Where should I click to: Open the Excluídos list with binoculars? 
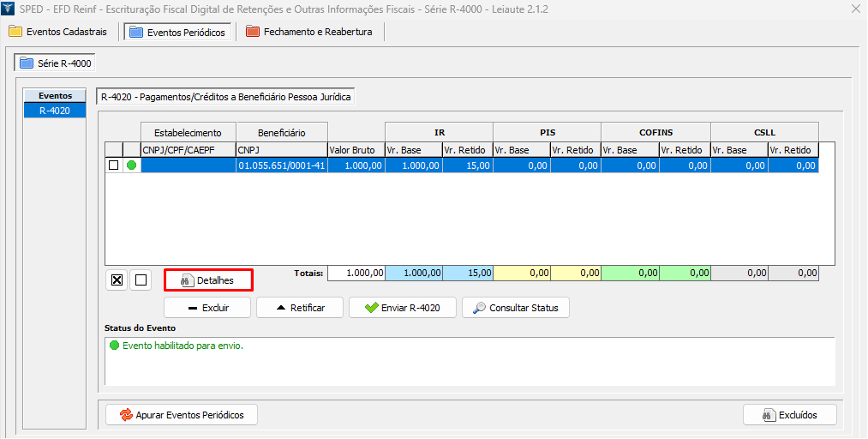tap(789, 415)
